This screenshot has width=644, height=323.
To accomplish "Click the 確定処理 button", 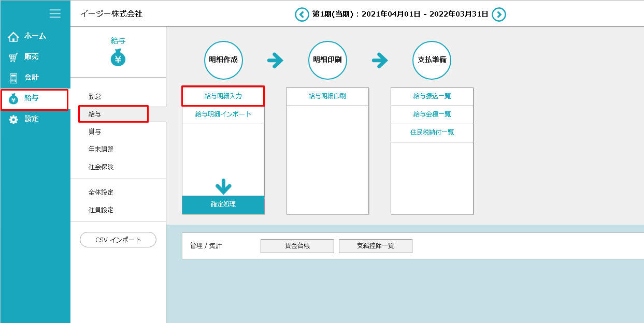I will [x=223, y=204].
